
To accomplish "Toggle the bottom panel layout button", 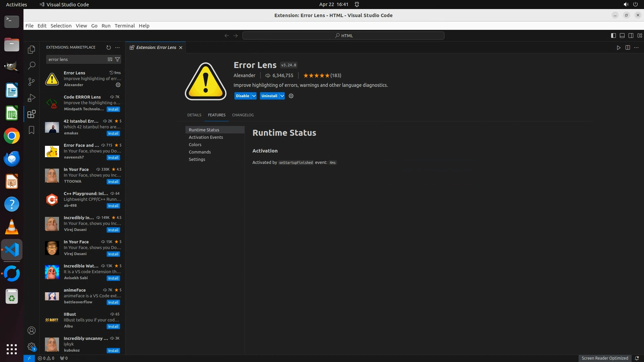I will tap(622, 36).
